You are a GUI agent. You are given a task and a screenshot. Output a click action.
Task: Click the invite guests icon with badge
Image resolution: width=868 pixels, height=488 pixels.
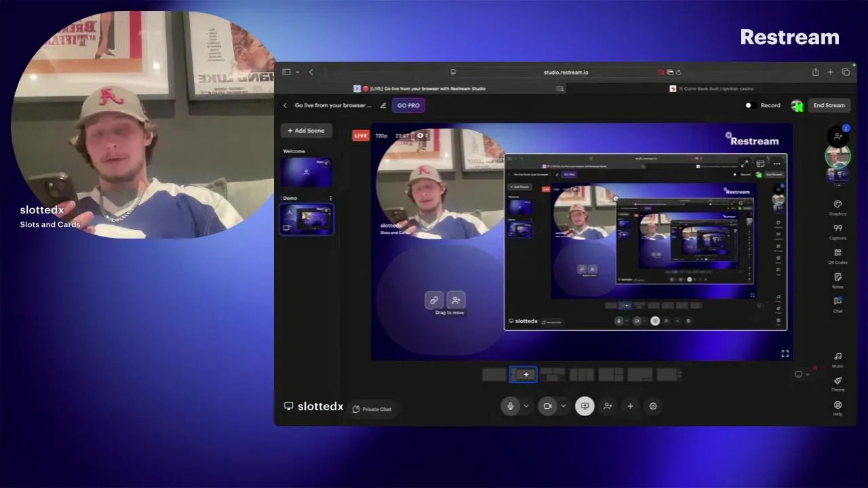(838, 136)
